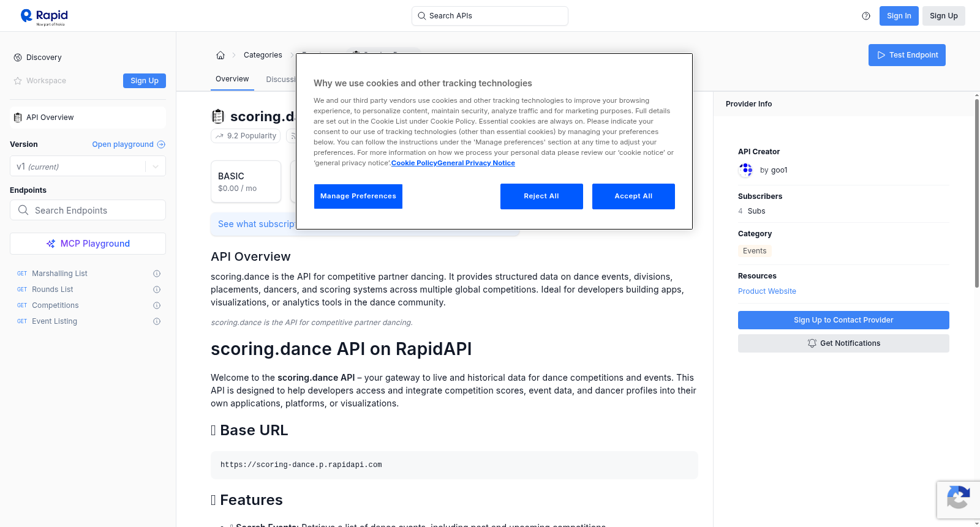Click the MCP Playground sparkle icon
980x527 pixels.
pyautogui.click(x=51, y=244)
